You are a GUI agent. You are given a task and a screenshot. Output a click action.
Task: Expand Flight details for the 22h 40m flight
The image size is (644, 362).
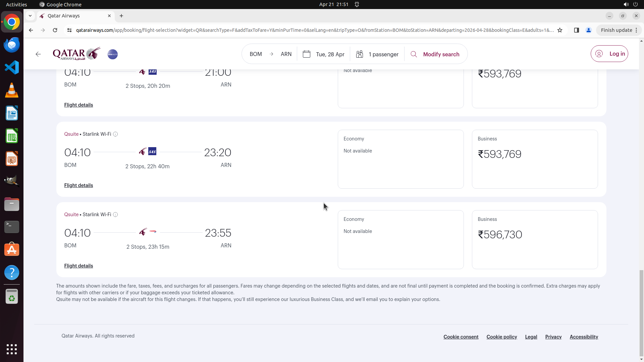(x=78, y=185)
